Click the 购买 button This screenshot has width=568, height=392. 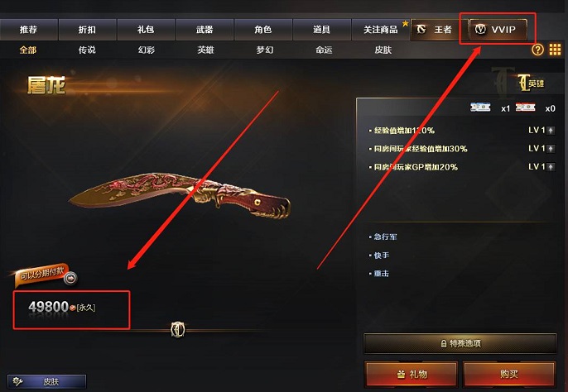(x=509, y=374)
